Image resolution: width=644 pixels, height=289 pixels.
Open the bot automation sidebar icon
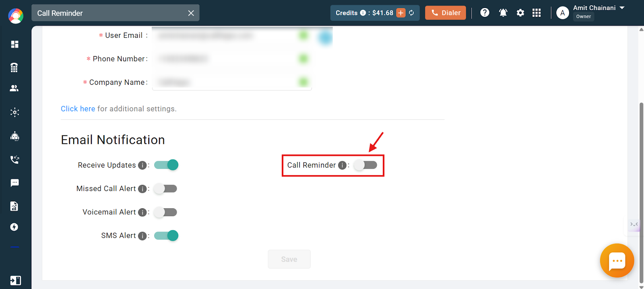[x=14, y=136]
